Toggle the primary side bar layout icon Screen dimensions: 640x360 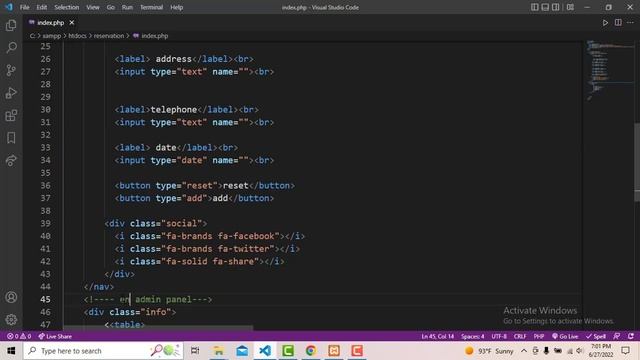pyautogui.click(x=535, y=7)
